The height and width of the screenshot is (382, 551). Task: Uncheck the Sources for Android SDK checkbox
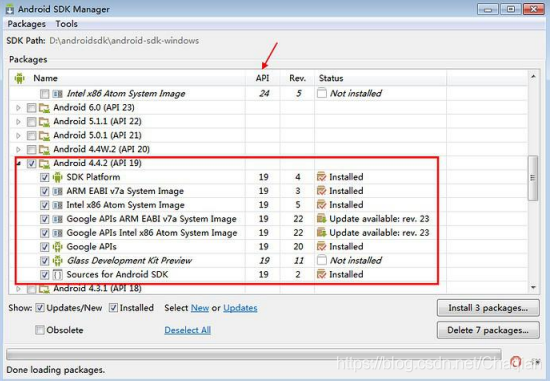44,275
